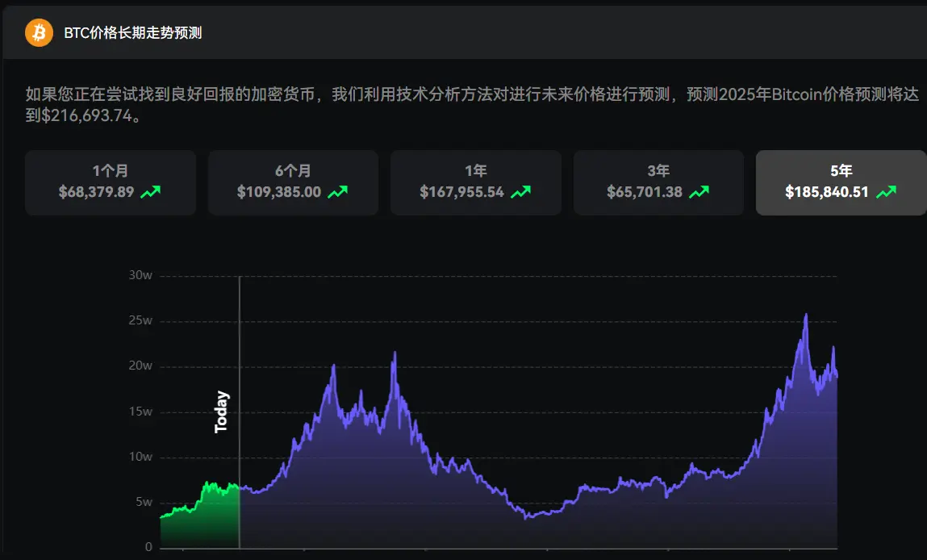The width and height of the screenshot is (927, 560).
Task: Click the green trend arrow beside $65,701.38
Action: pyautogui.click(x=699, y=192)
